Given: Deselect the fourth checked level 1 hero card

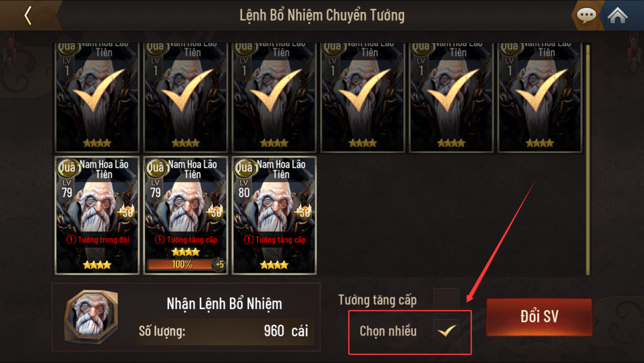Looking at the screenshot, I should (x=363, y=97).
